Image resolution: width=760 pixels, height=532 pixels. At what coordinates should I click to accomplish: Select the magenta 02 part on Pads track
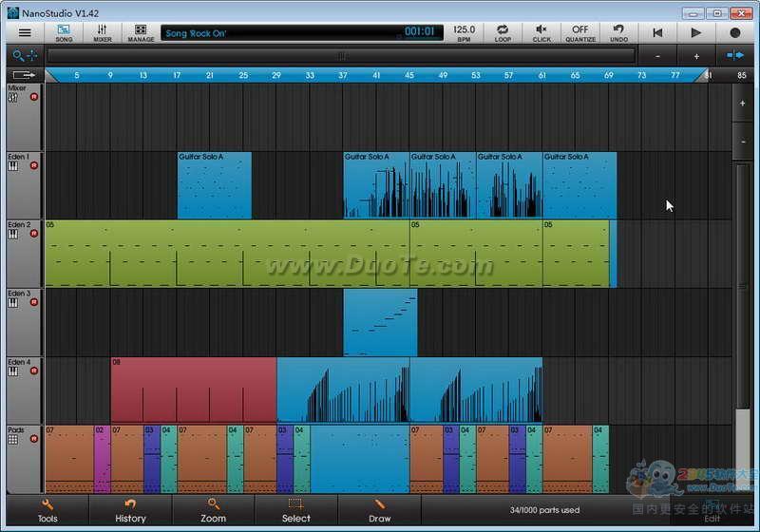(x=103, y=459)
